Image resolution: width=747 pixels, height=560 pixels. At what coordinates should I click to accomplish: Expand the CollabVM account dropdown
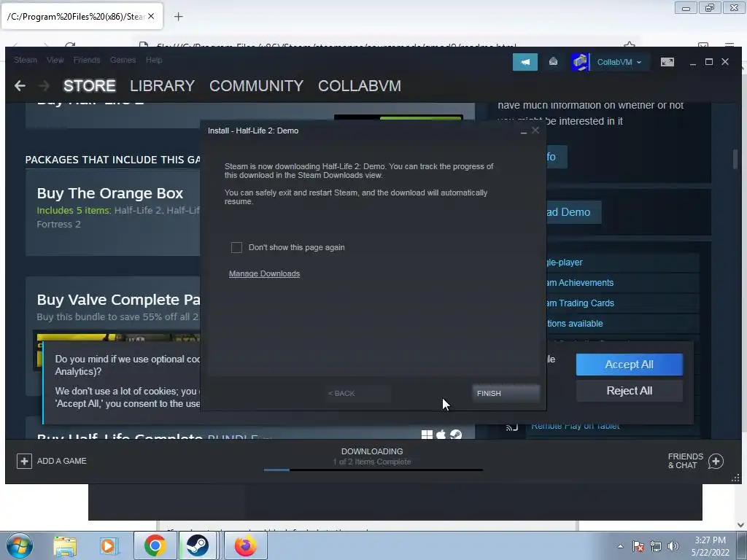pyautogui.click(x=619, y=62)
